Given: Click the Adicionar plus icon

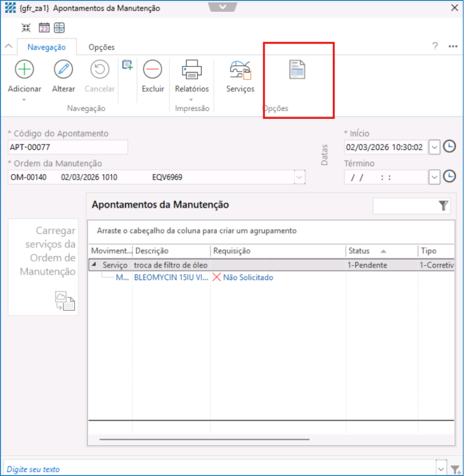Looking at the screenshot, I should [24, 70].
